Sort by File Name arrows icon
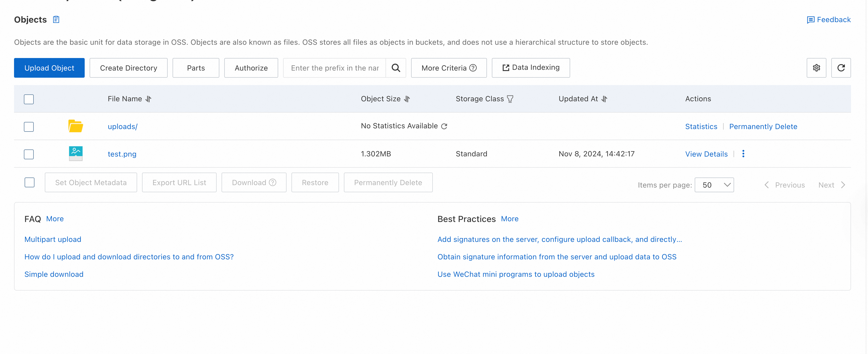Image resolution: width=868 pixels, height=354 pixels. coord(149,99)
